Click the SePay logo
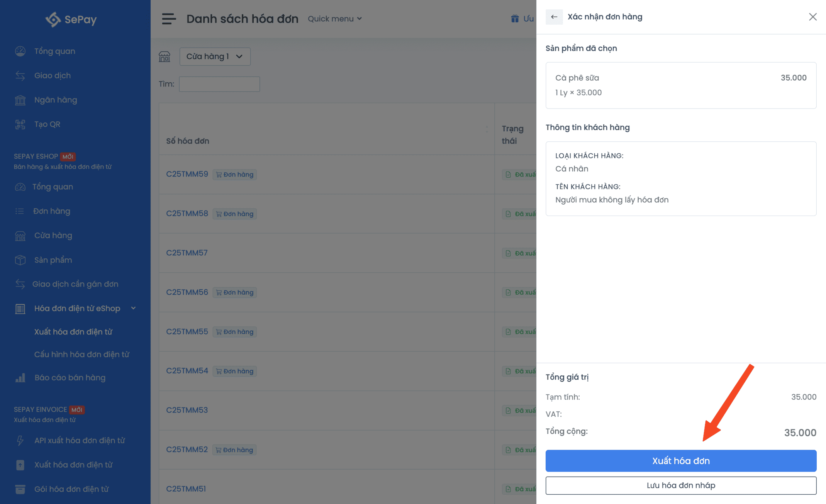The height and width of the screenshot is (504, 826). click(71, 19)
